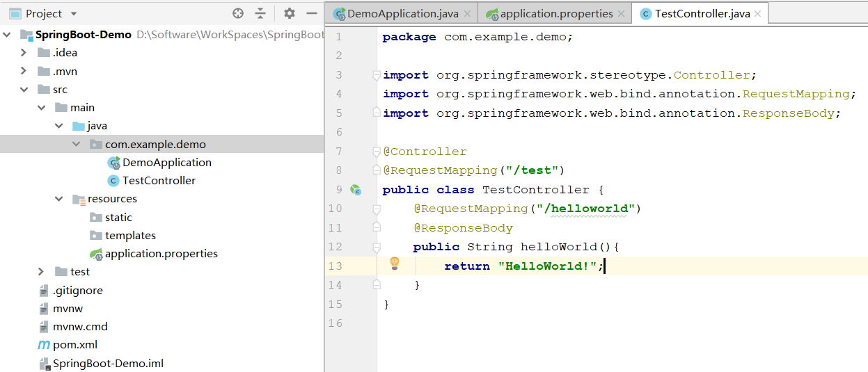The image size is (868, 372).
Task: Collapse the SpringBoot-Demo project root
Action: (8, 35)
